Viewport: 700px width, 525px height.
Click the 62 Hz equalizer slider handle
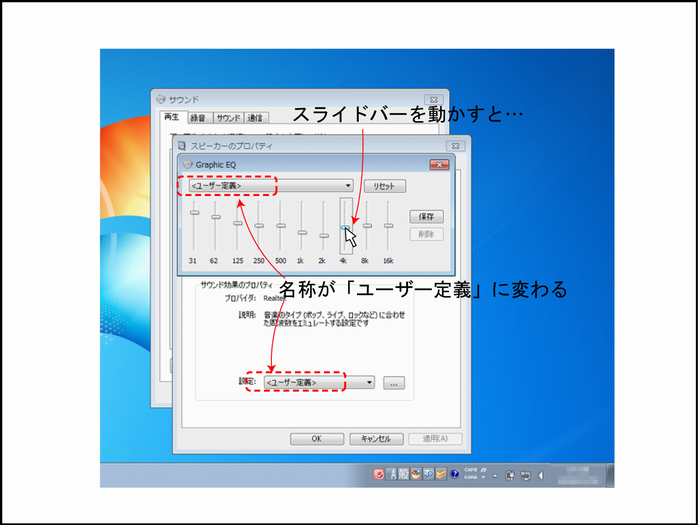[216, 217]
